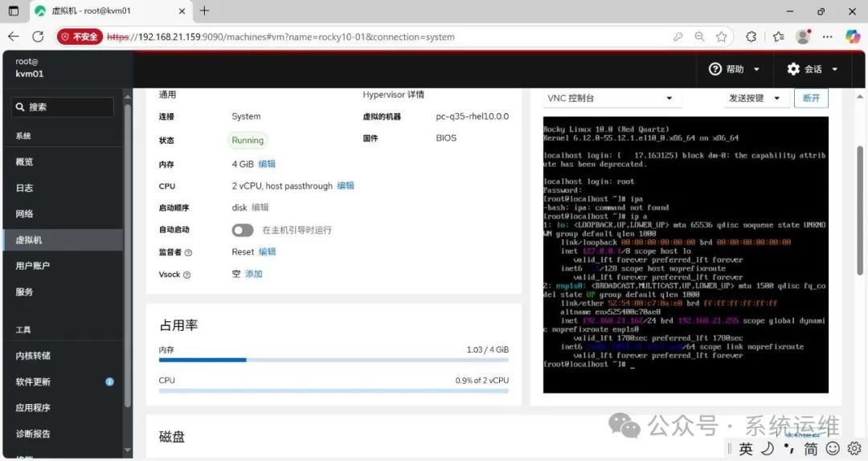The width and height of the screenshot is (868, 461).
Task: Click the 软件更新 notification badge icon
Action: pos(109,382)
